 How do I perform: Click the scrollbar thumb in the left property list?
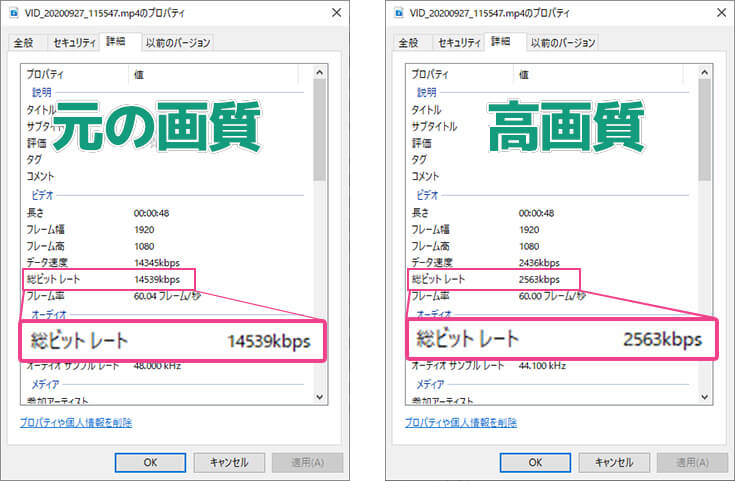coord(320,130)
